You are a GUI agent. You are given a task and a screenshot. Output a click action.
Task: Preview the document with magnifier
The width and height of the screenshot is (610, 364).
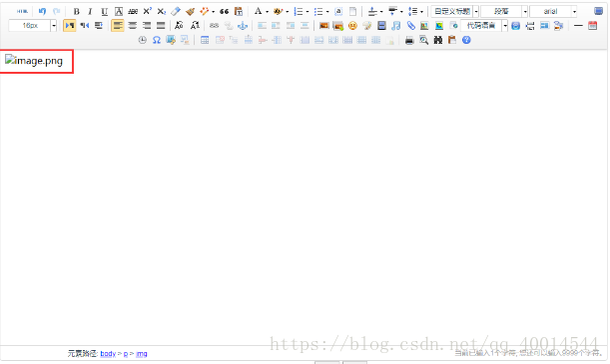pyautogui.click(x=423, y=40)
